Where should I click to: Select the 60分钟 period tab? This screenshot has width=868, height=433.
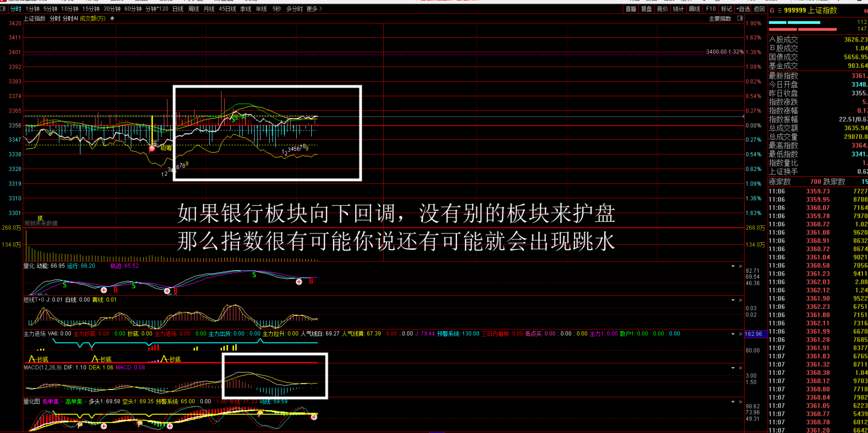(x=133, y=9)
